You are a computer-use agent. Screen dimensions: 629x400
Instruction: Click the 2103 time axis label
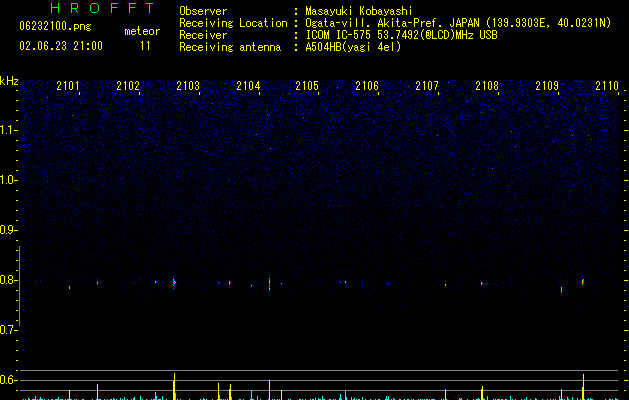pos(188,85)
